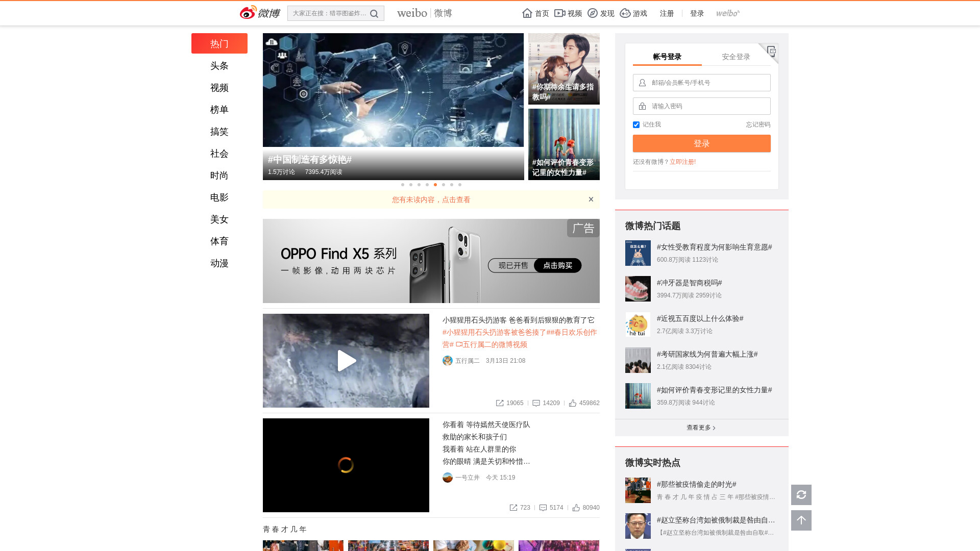Screen dimensions: 980x551
Task: Select 搞笑 category in sidebar
Action: 219,132
